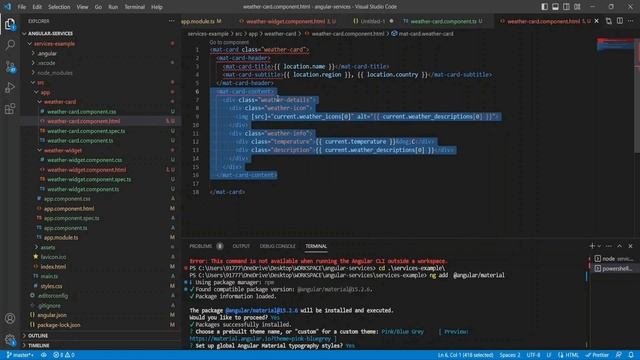Open notifications bell in status bar
640x360 pixels.
click(x=631, y=355)
